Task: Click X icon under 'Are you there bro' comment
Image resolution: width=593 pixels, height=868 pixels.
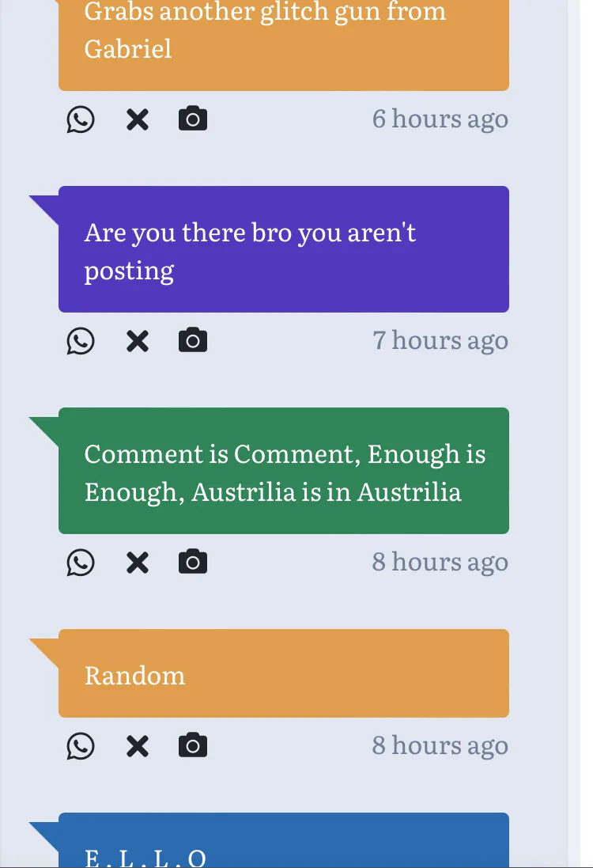Action: pos(138,341)
